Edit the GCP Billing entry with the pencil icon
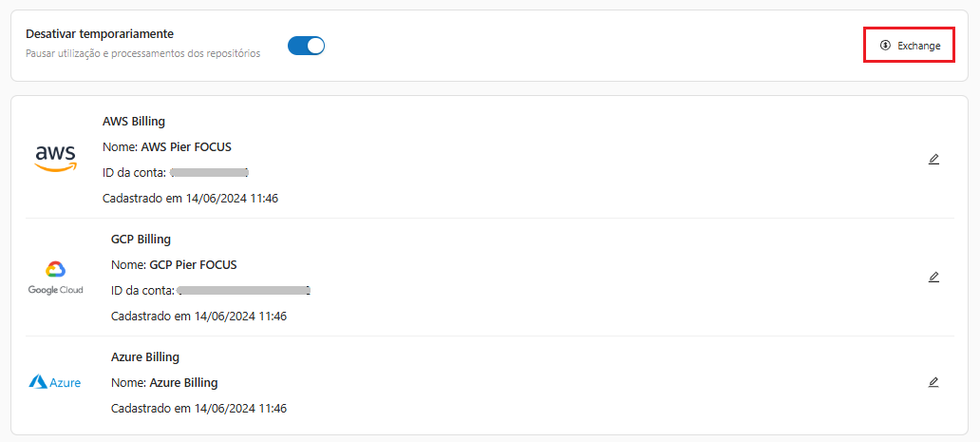 [x=933, y=277]
